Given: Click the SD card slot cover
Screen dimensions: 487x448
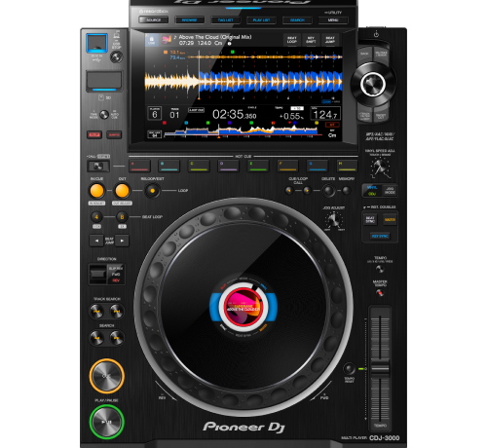Looking at the screenshot, I should (x=104, y=81).
